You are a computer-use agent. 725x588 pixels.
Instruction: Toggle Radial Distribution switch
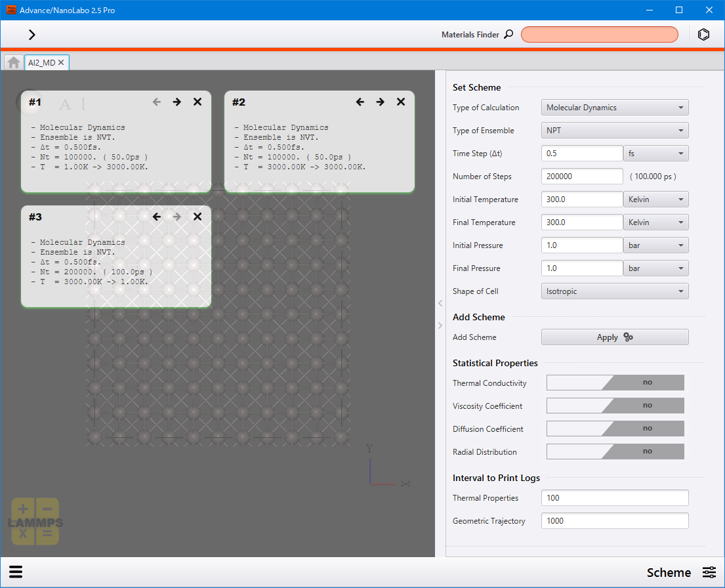click(x=615, y=451)
